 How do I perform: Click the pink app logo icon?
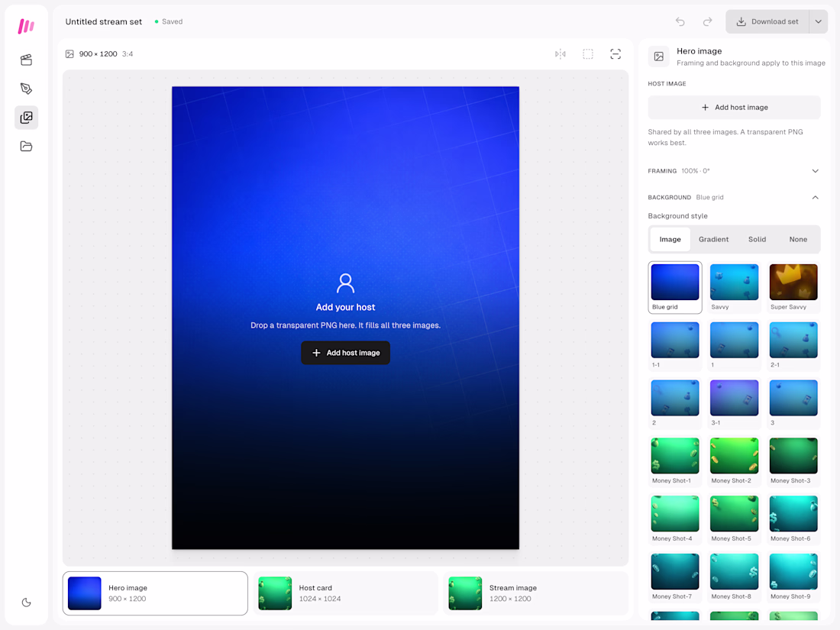click(26, 26)
